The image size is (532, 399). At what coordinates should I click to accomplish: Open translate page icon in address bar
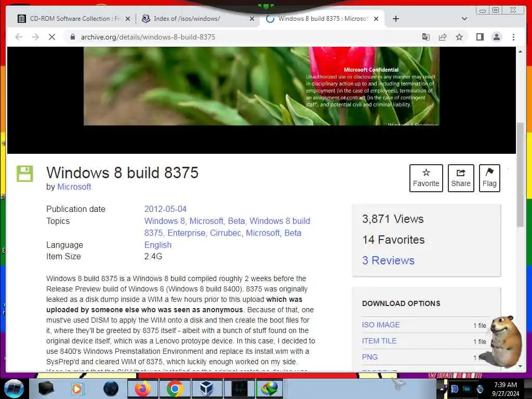(426, 37)
